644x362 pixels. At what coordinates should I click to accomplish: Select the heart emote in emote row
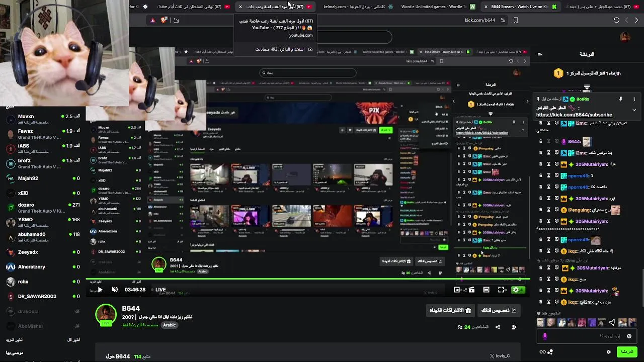[612, 323]
